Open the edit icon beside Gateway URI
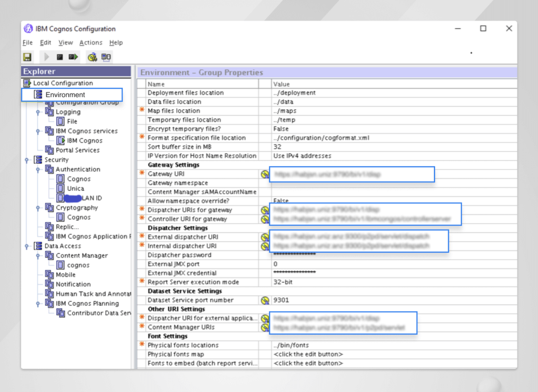538x392 pixels. 264,174
